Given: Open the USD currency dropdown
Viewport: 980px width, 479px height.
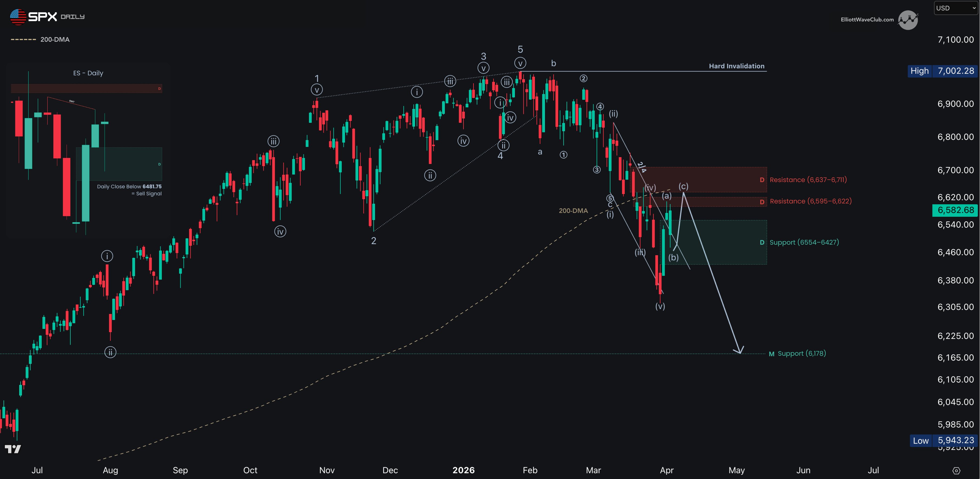Looking at the screenshot, I should (955, 8).
